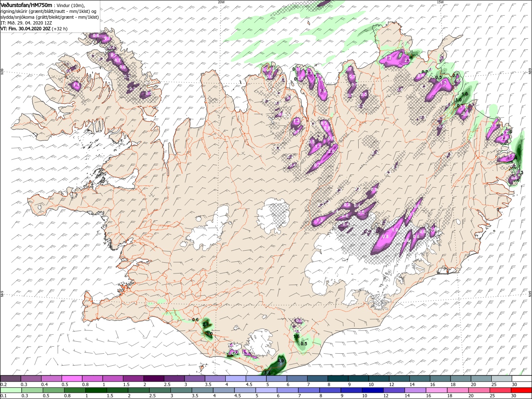Image resolution: width=532 pixels, height=399 pixels.
Task: Select the pale green 0.1 rain scale swatch
Action: tap(11, 390)
